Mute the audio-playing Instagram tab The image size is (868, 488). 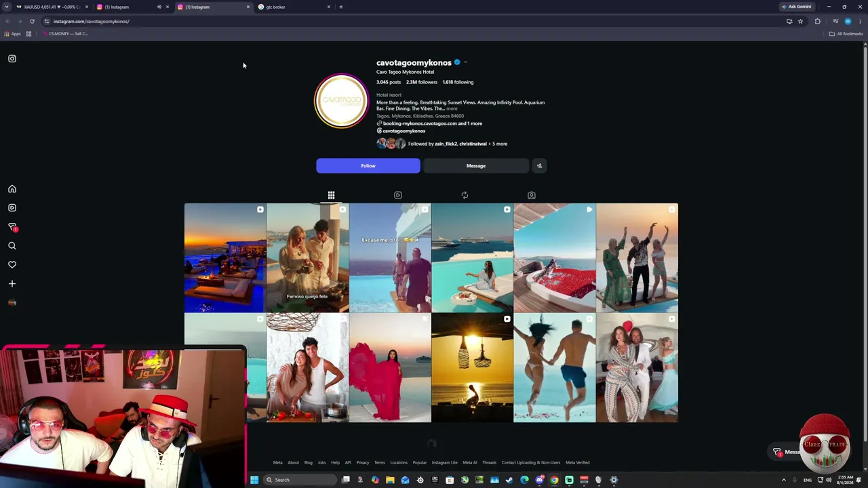tap(159, 7)
